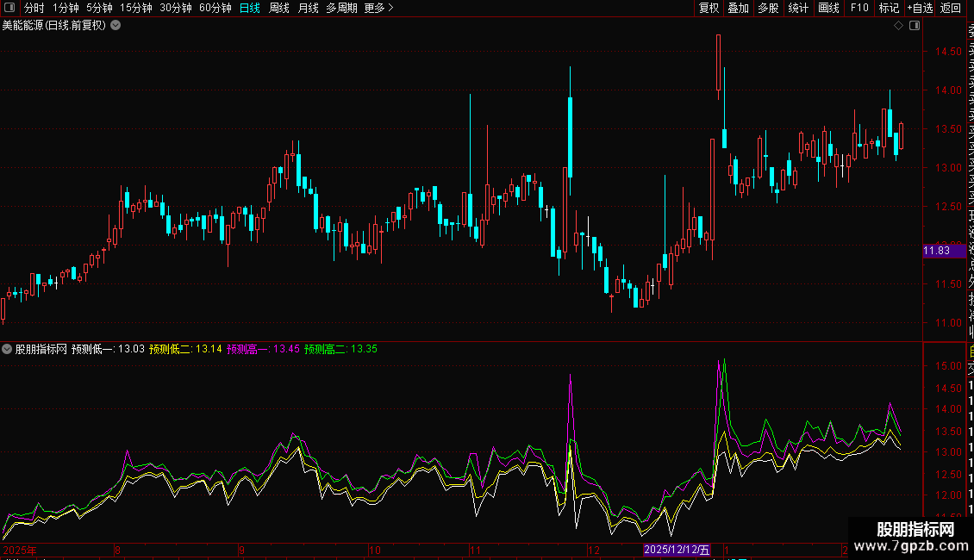Click the 15.00 label on the indicator axis

[x=948, y=366]
